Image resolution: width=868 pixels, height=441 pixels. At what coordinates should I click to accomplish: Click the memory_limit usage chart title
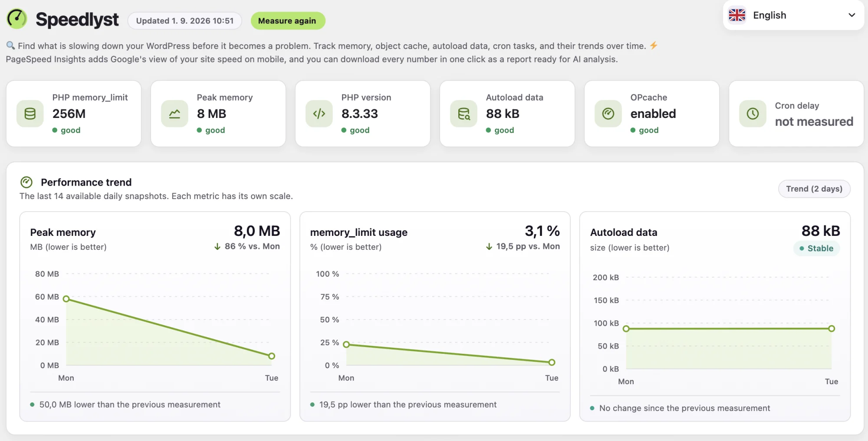(359, 232)
